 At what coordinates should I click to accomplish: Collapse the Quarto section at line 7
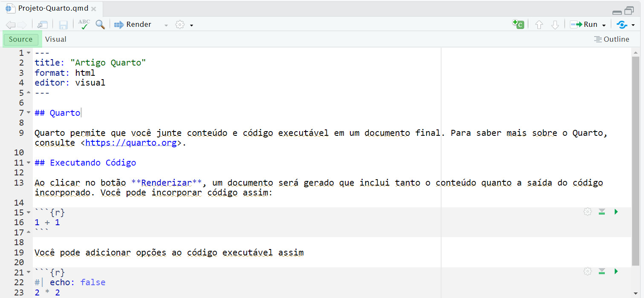click(29, 113)
